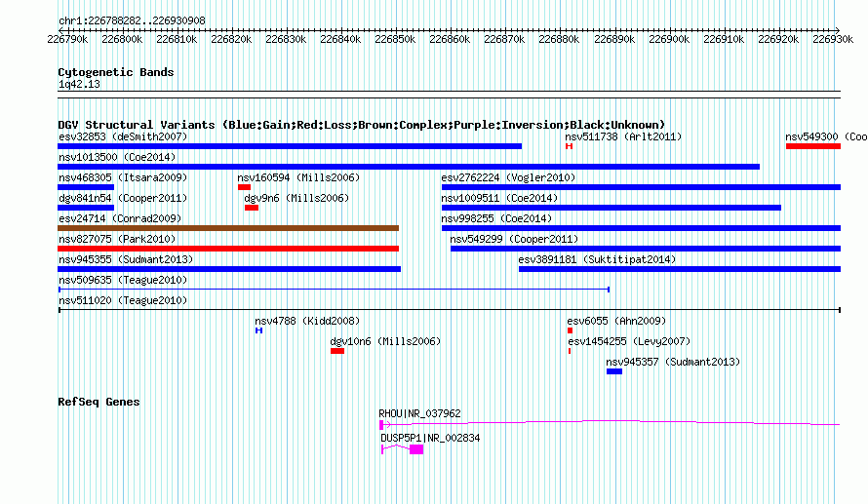Image resolution: width=868 pixels, height=504 pixels.
Task: Open the RHOU|NR_037962 gene label
Action: [x=419, y=413]
